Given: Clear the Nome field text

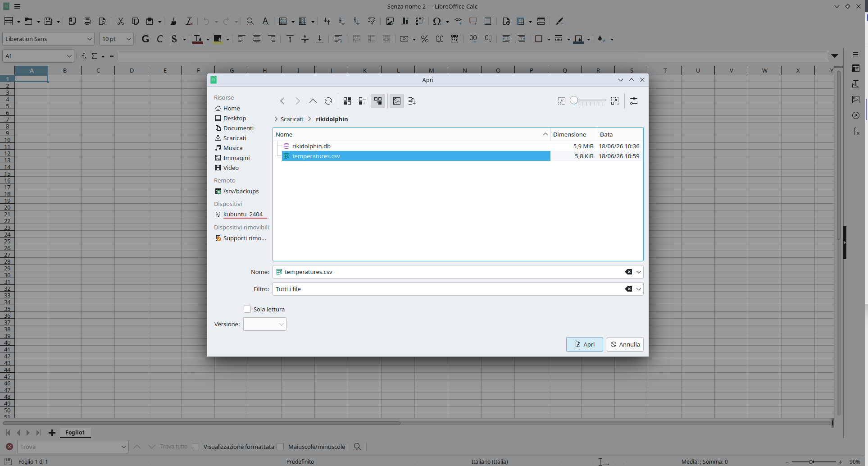Looking at the screenshot, I should [628, 272].
